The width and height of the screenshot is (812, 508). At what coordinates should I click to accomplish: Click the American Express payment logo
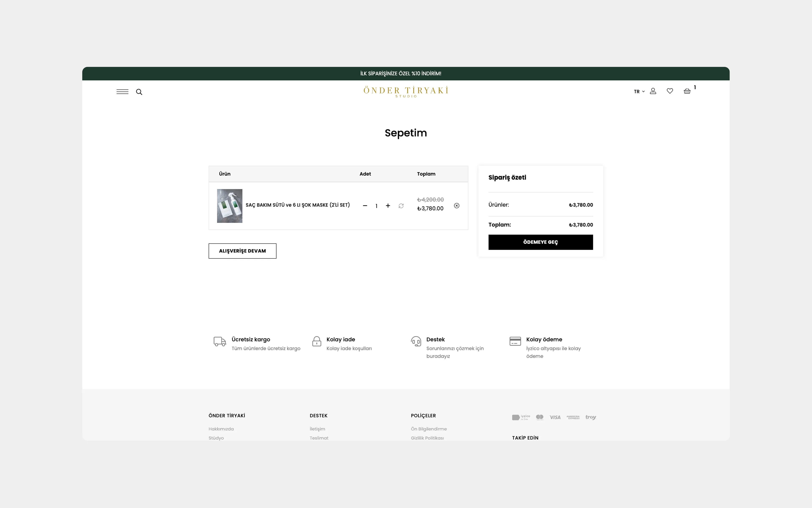pos(573,417)
